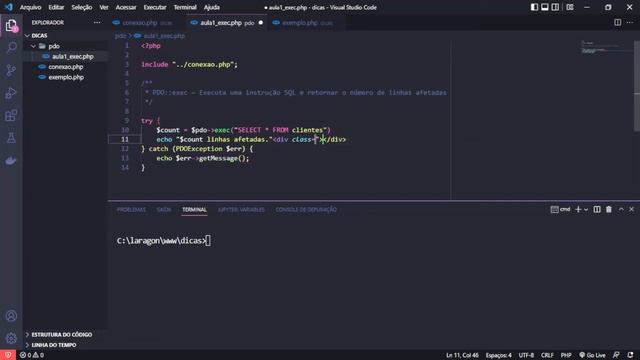Show the Jupyter Variables panel tab
Image resolution: width=640 pixels, height=360 pixels.
[241, 210]
